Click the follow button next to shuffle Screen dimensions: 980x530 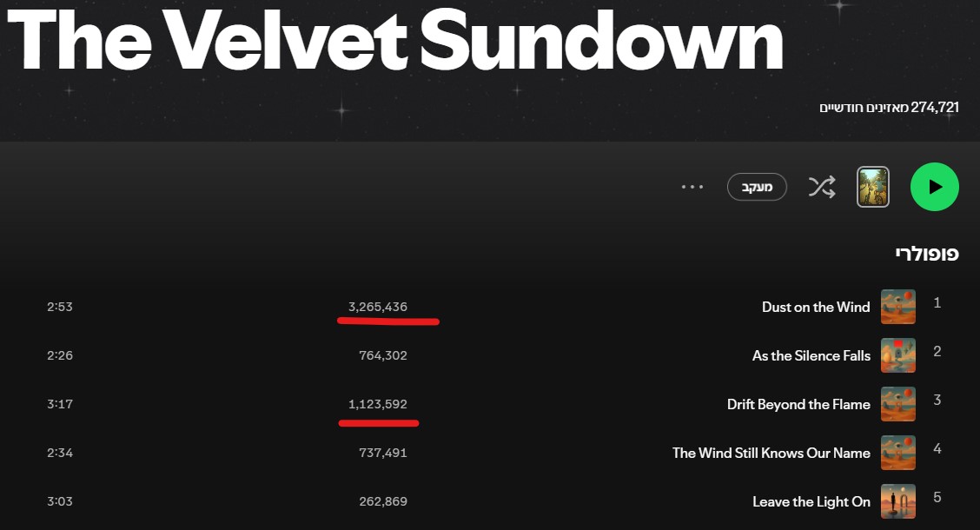(757, 187)
